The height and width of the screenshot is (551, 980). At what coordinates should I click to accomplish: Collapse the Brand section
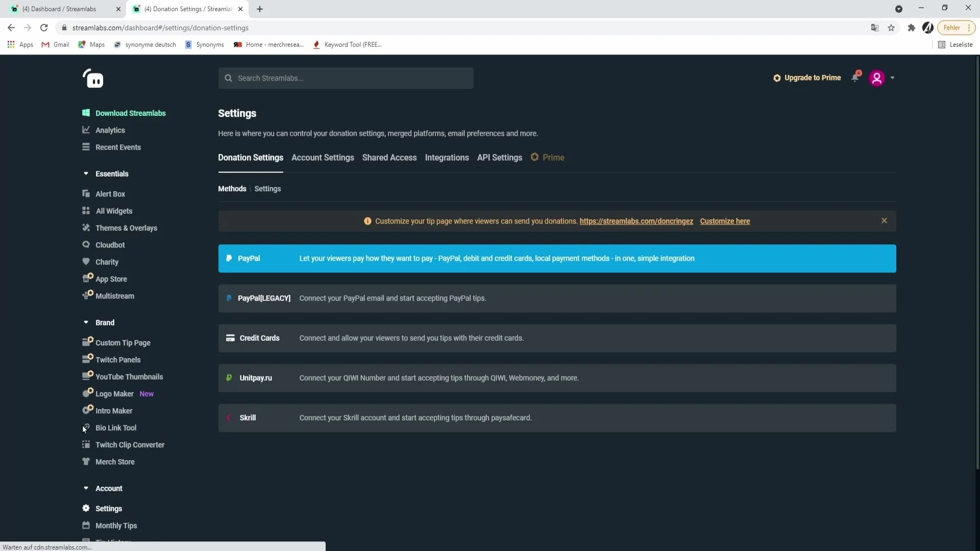[86, 322]
